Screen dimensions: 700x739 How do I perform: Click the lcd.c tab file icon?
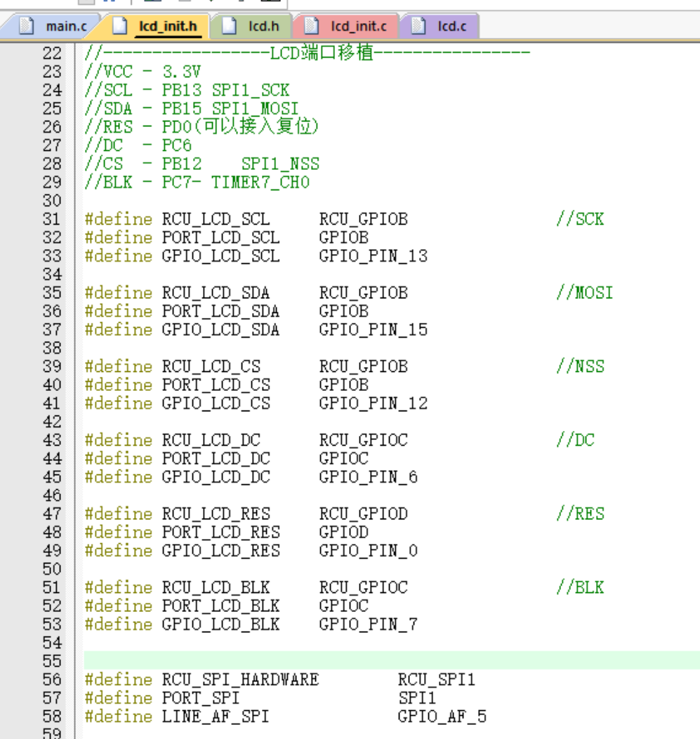[x=418, y=25]
